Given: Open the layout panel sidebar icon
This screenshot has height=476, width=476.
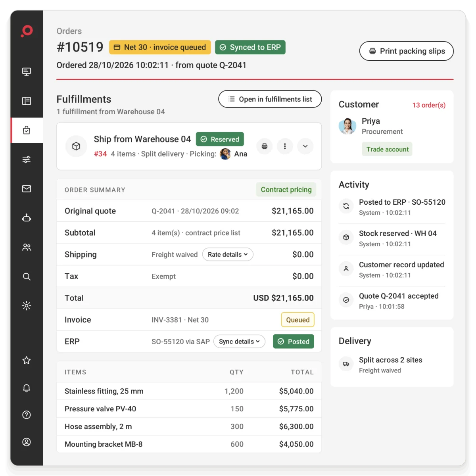Looking at the screenshot, I should [x=27, y=101].
